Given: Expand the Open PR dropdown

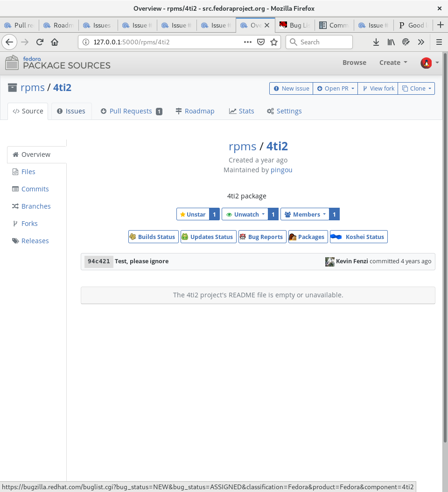Looking at the screenshot, I should pos(336,89).
